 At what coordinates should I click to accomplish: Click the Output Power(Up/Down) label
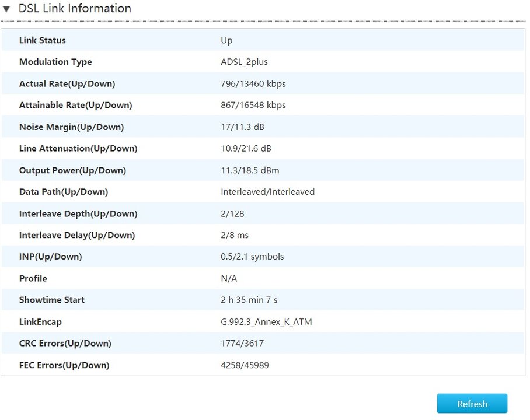coord(72,170)
